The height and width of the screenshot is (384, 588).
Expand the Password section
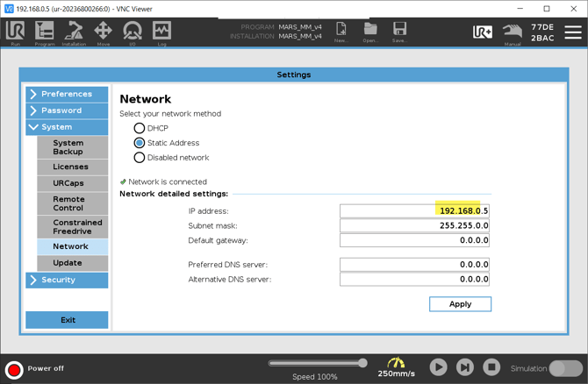(67, 110)
